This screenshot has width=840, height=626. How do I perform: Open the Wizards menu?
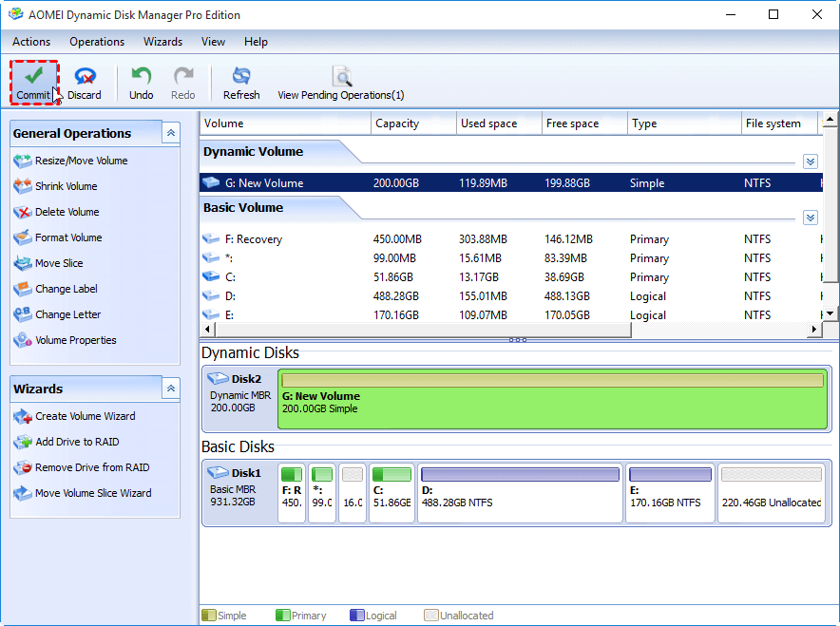162,42
